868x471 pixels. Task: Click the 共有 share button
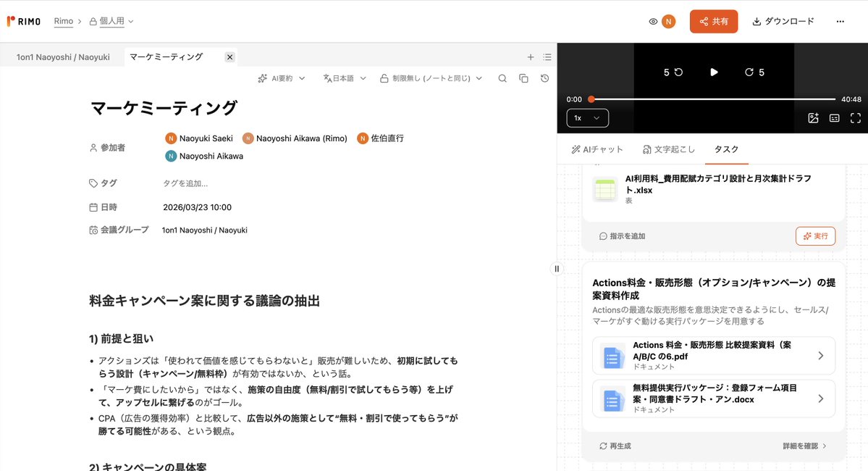714,21
